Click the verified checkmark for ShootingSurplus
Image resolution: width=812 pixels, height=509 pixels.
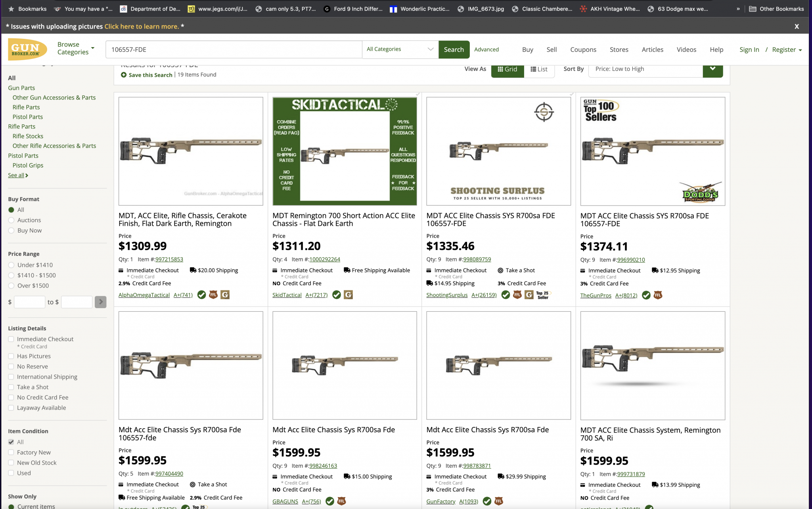pos(506,295)
